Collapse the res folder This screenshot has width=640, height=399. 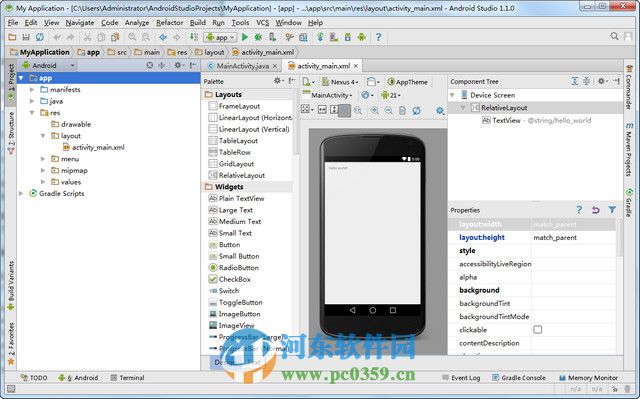click(x=32, y=113)
